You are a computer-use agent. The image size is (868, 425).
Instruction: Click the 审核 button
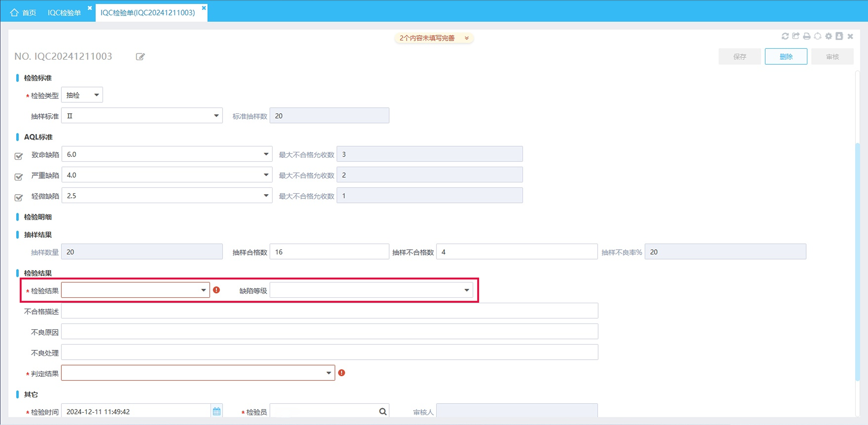point(832,56)
